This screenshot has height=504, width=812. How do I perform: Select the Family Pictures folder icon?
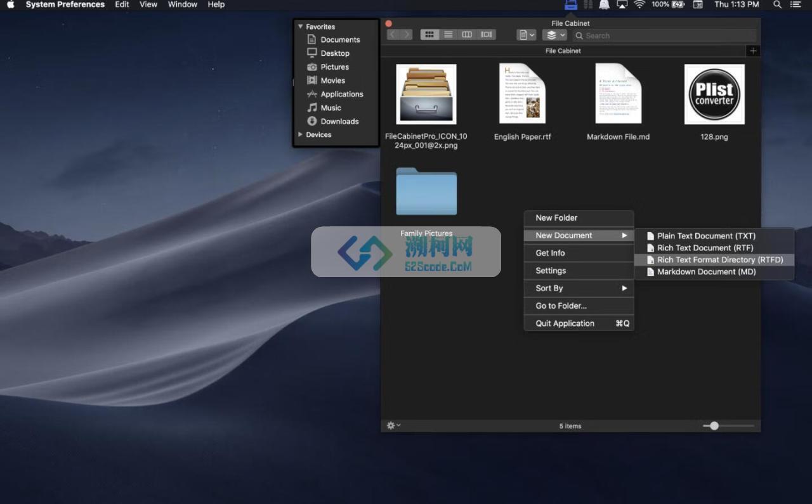(426, 191)
